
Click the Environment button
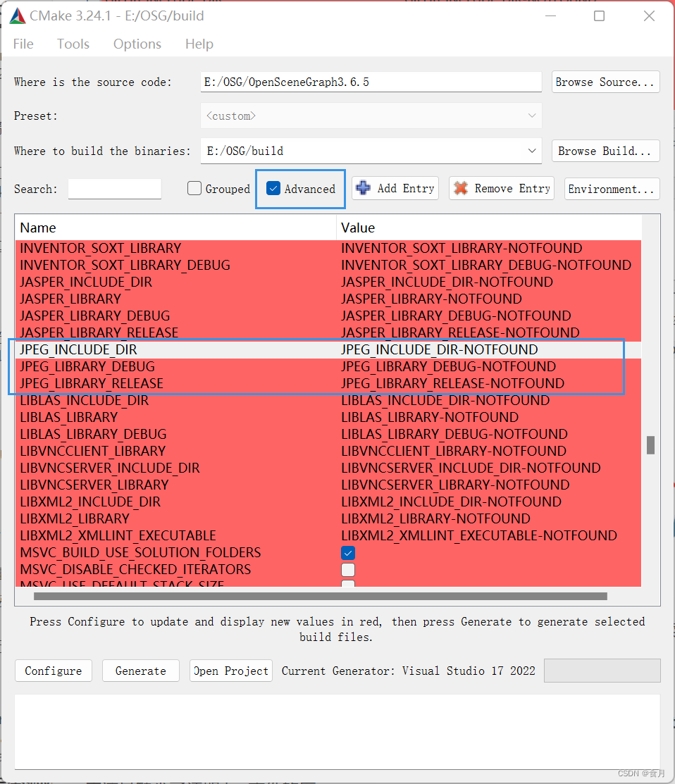click(x=612, y=189)
